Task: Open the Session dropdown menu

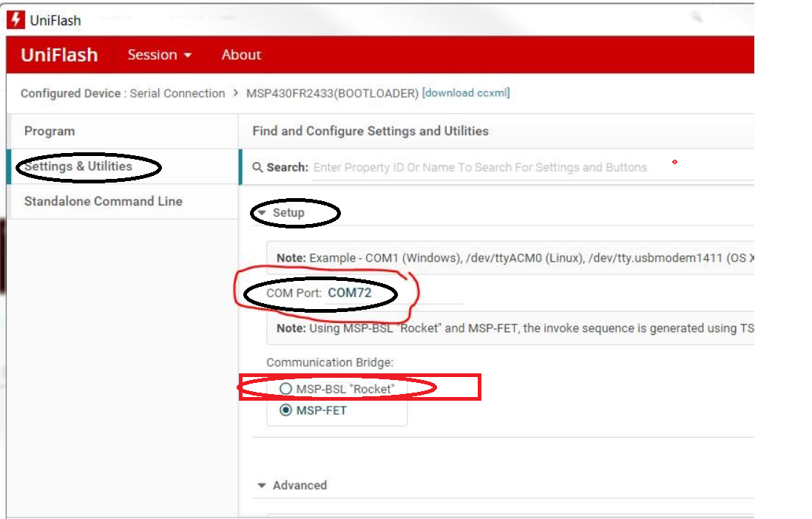Action: click(x=160, y=55)
